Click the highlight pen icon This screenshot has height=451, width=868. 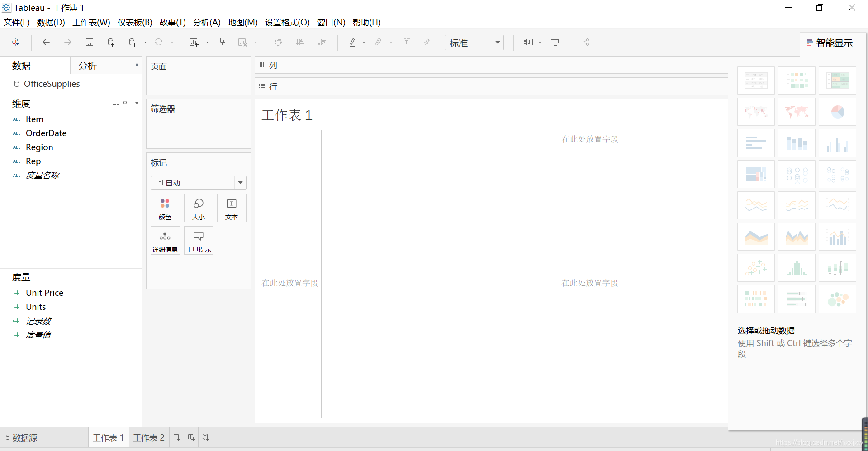(352, 42)
